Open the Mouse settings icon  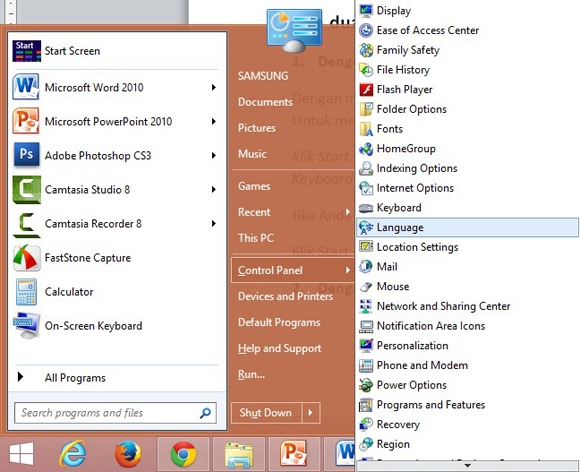click(366, 287)
